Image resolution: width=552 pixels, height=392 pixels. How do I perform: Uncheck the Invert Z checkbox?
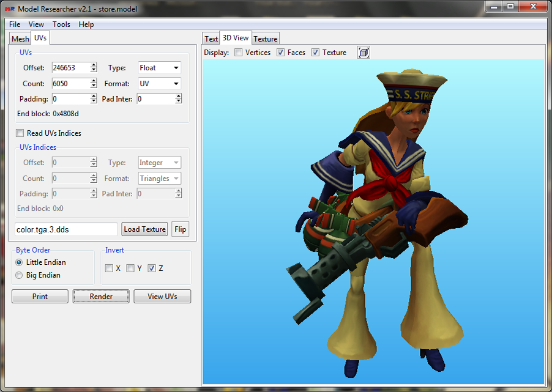(x=152, y=268)
